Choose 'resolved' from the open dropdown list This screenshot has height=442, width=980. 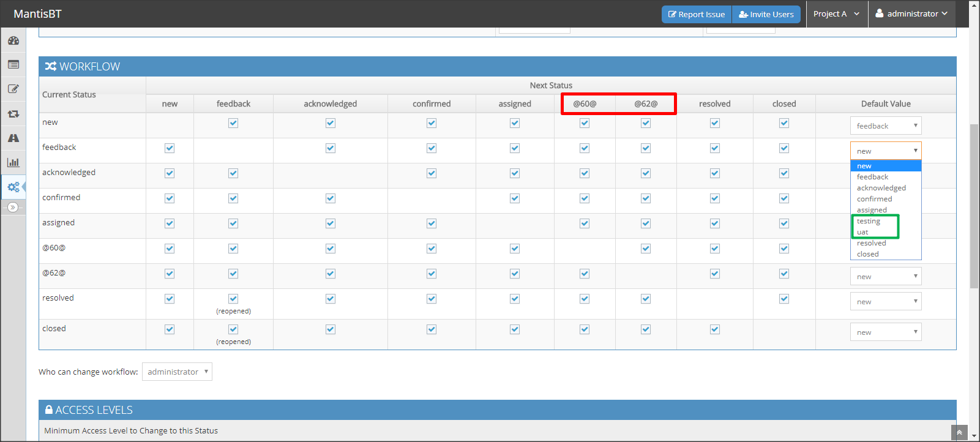871,243
